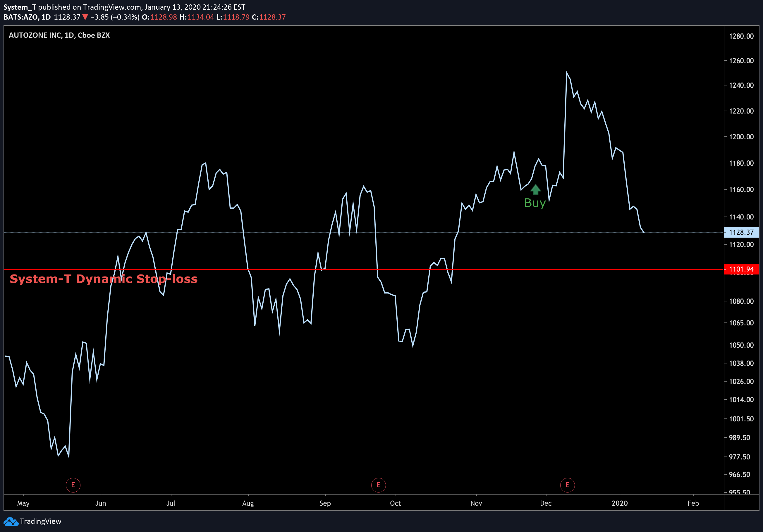This screenshot has height=532, width=763.
Task: Click the 966.50 price axis label
Action: coord(739,475)
